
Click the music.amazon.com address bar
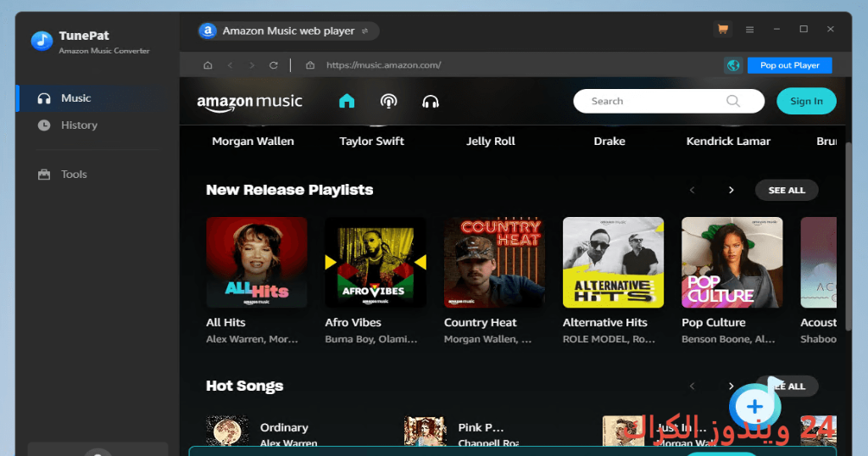pyautogui.click(x=384, y=65)
